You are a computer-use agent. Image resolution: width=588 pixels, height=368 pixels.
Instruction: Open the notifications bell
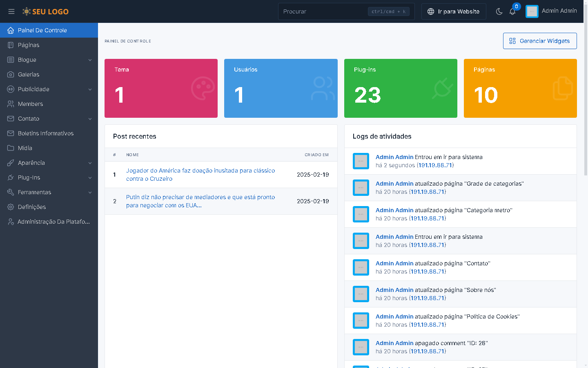(x=512, y=11)
